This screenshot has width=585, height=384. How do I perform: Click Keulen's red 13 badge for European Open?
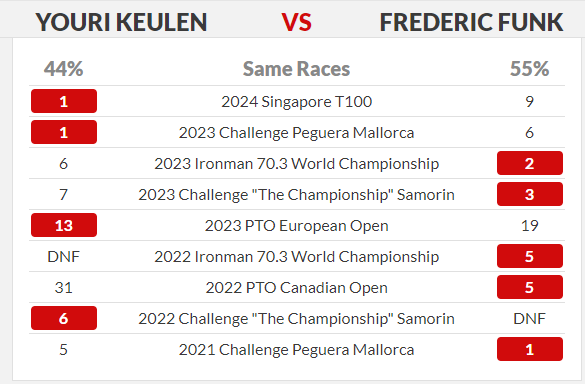64,225
